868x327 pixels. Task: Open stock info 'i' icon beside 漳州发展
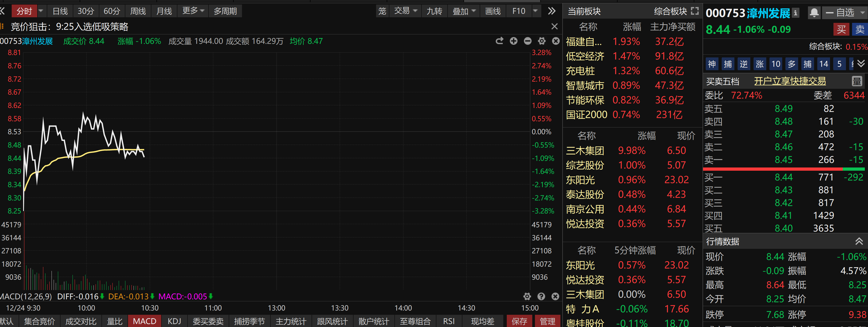pos(795,13)
